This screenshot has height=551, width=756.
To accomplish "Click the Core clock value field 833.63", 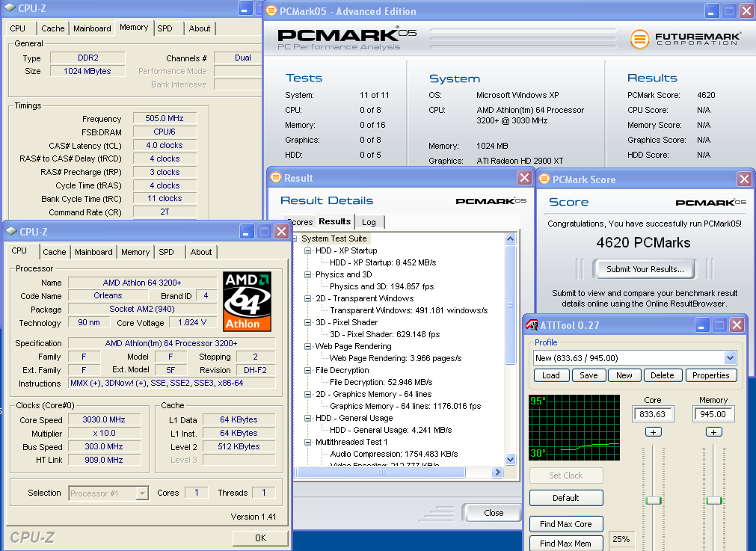I will pos(654,414).
